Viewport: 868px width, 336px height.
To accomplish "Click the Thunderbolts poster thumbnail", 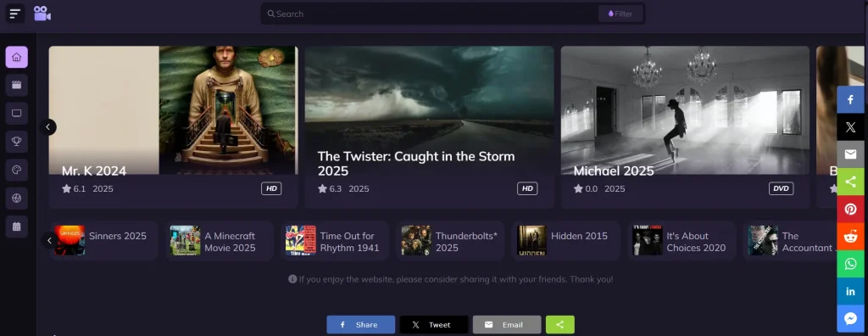I will point(416,241).
